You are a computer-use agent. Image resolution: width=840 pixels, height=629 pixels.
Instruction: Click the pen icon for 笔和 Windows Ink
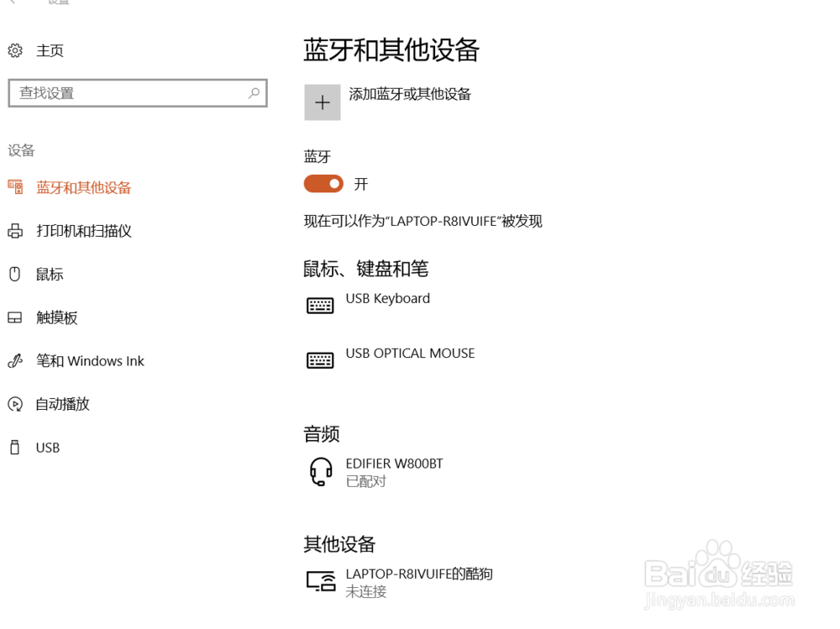tap(15, 360)
